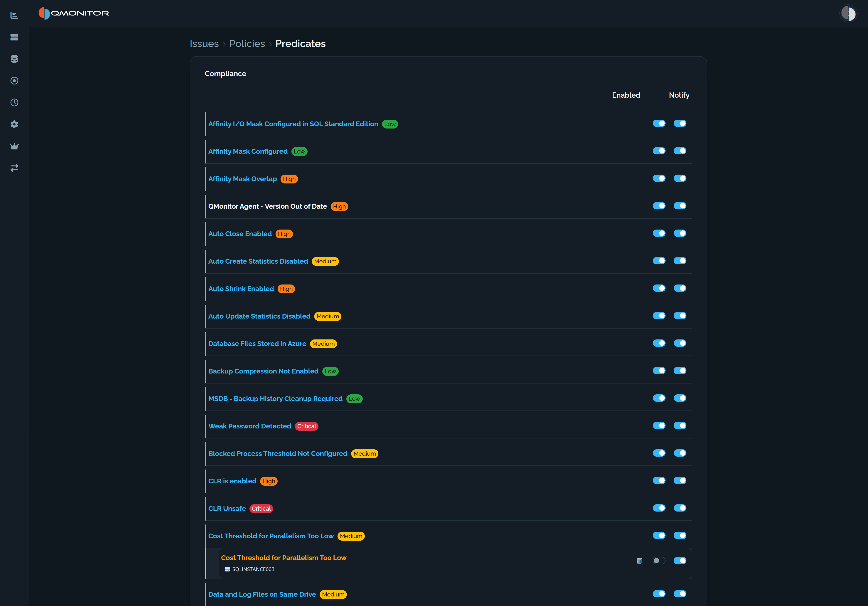Turn off Notify for Weak Password Detected
This screenshot has height=606, width=868.
point(680,425)
